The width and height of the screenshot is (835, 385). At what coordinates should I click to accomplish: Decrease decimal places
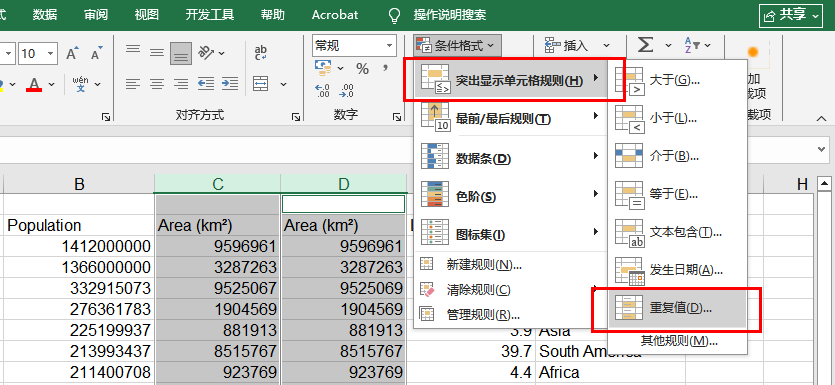pos(347,91)
